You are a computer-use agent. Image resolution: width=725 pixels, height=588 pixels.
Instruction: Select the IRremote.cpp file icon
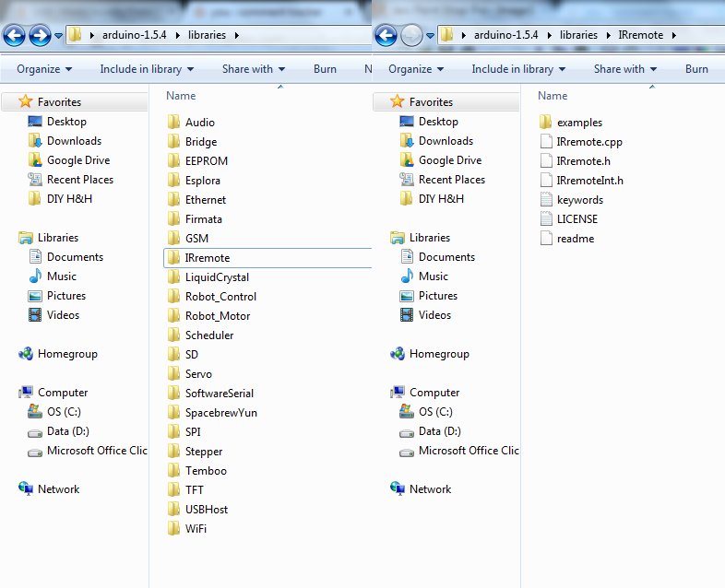click(546, 141)
